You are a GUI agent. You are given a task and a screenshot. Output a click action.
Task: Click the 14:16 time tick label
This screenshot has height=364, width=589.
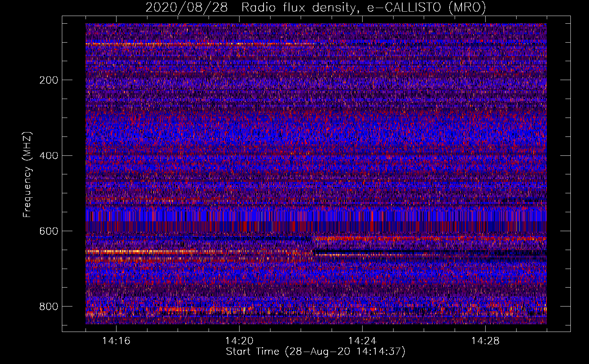(x=116, y=341)
